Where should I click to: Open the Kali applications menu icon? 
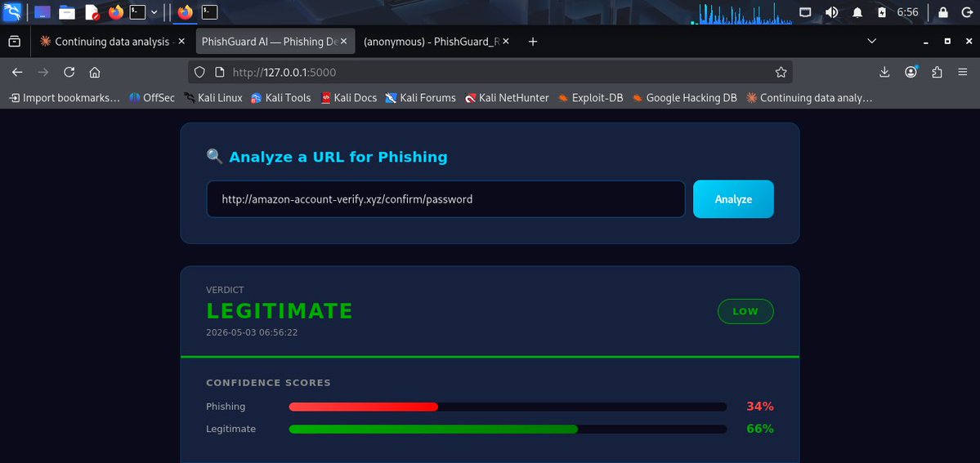click(x=12, y=11)
